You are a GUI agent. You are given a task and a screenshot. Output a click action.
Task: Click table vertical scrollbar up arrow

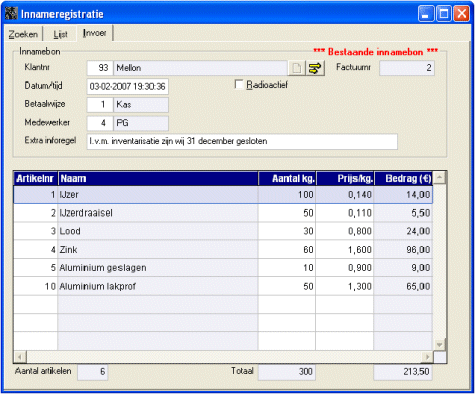point(440,177)
